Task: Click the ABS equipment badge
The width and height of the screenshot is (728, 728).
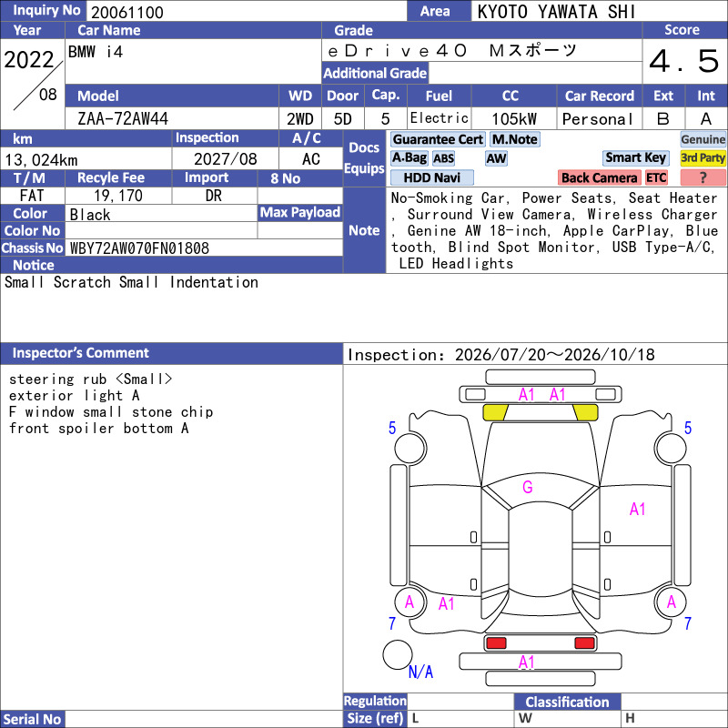Action: tap(443, 158)
